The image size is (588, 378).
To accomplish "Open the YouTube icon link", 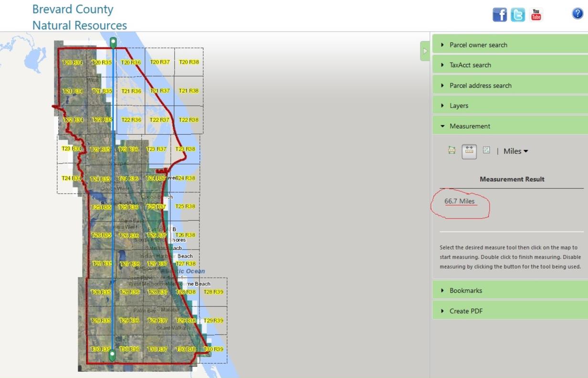I will click(536, 15).
